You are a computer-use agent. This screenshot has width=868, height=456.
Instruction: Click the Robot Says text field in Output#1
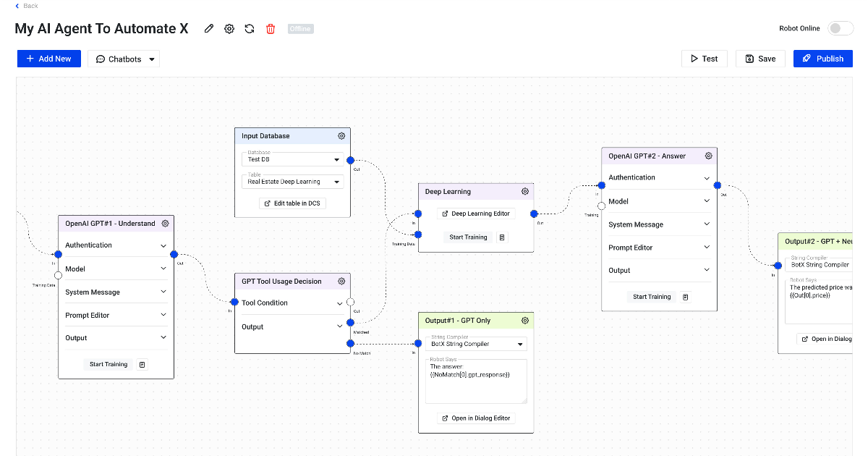click(475, 380)
